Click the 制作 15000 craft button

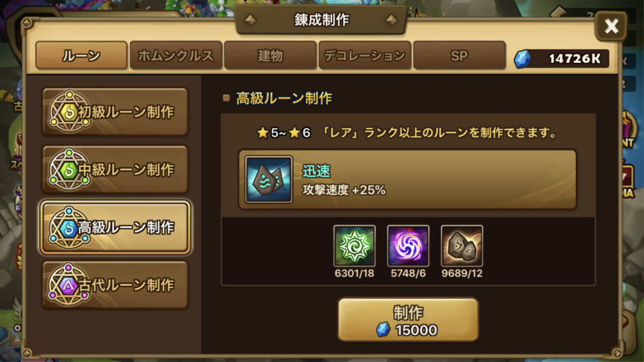408,319
